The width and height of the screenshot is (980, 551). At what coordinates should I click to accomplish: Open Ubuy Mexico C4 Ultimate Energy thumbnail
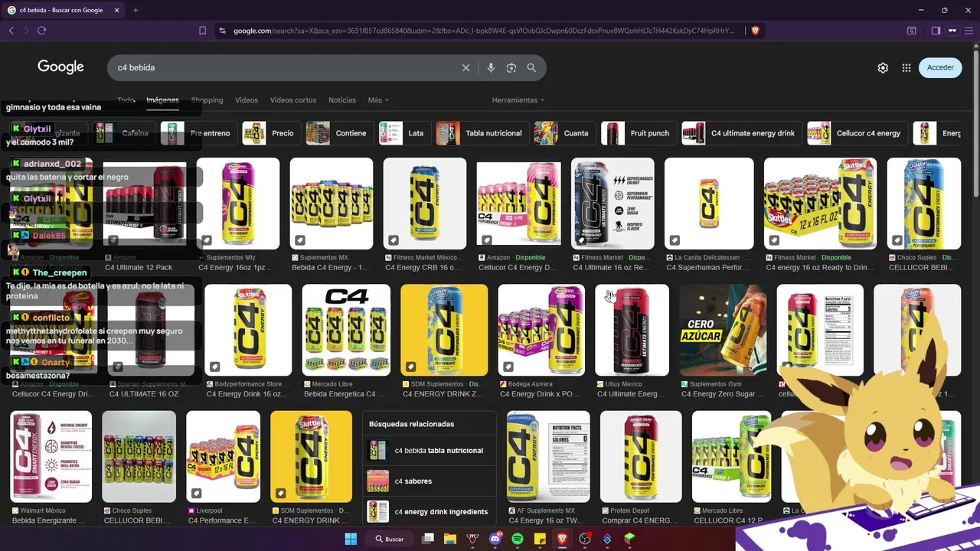tap(632, 331)
